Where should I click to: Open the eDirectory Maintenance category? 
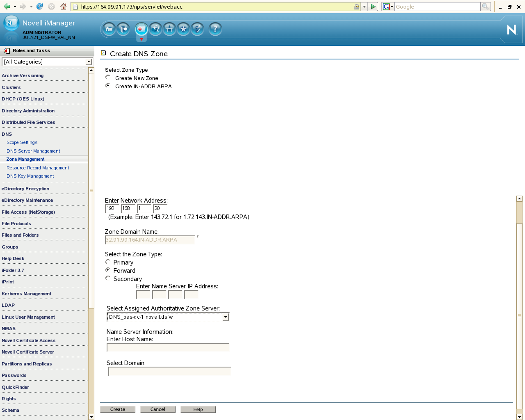(27, 200)
